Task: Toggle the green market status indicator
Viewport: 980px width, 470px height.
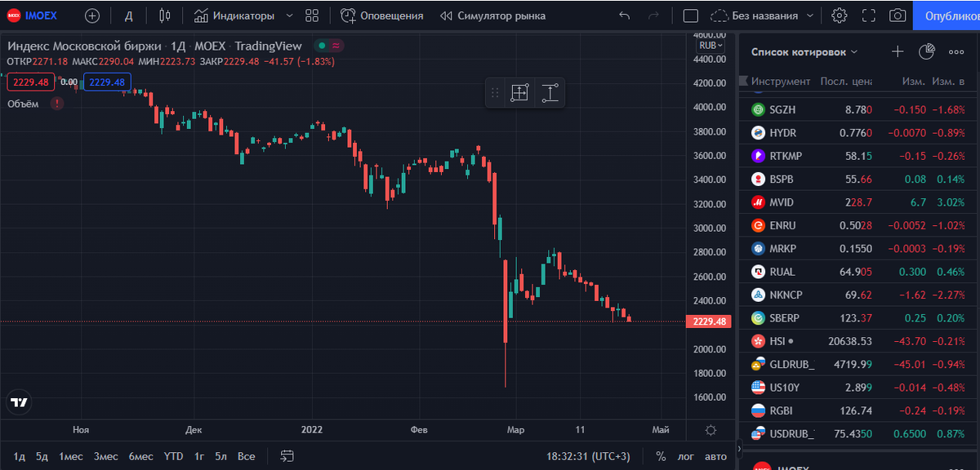Action: click(x=322, y=47)
